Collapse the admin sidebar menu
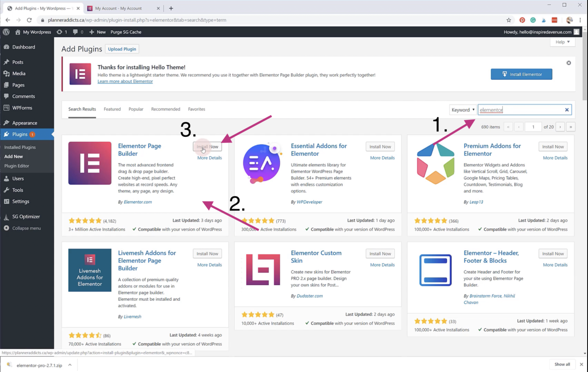This screenshot has width=588, height=372. click(x=22, y=228)
